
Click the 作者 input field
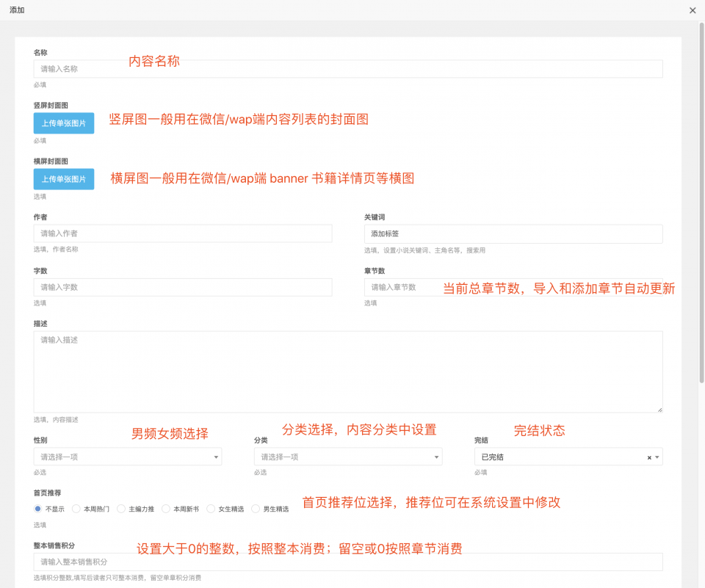182,233
